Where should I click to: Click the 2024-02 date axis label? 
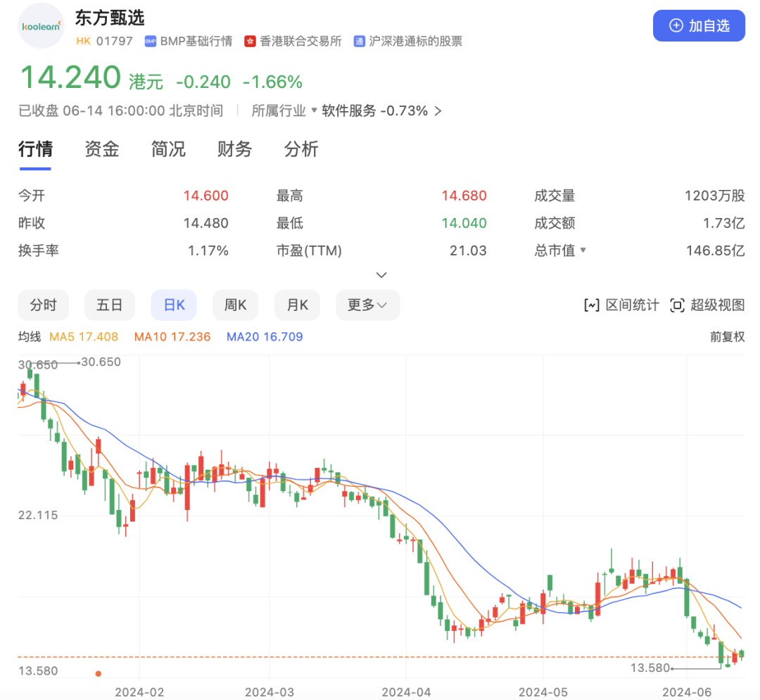(x=139, y=692)
